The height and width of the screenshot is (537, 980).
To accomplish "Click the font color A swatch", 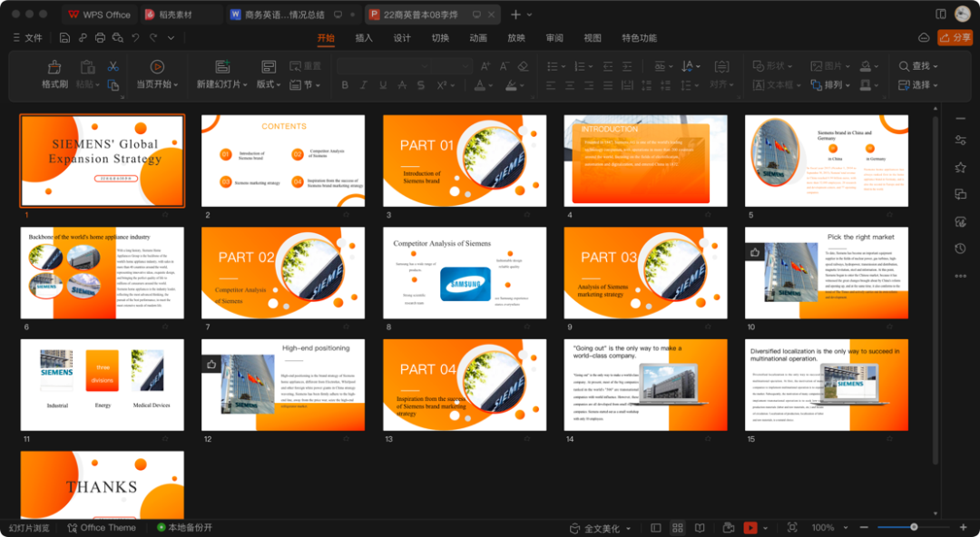I will pyautogui.click(x=479, y=85).
